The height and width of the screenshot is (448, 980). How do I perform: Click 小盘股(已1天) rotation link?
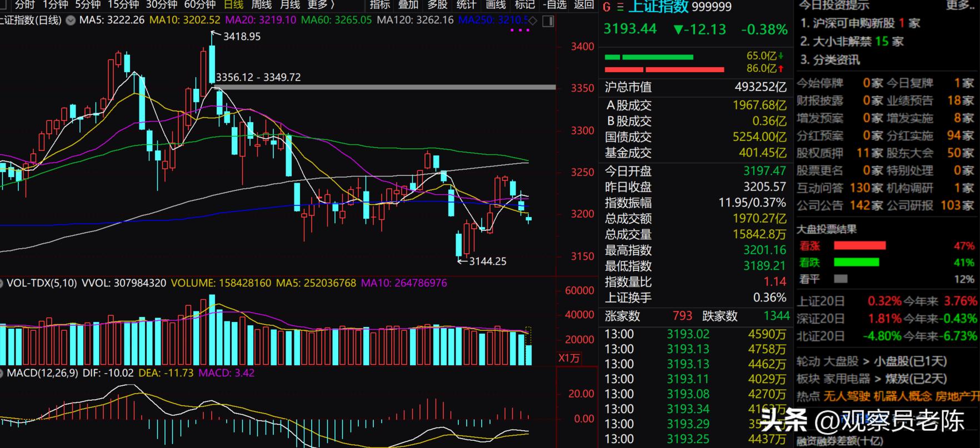click(910, 361)
